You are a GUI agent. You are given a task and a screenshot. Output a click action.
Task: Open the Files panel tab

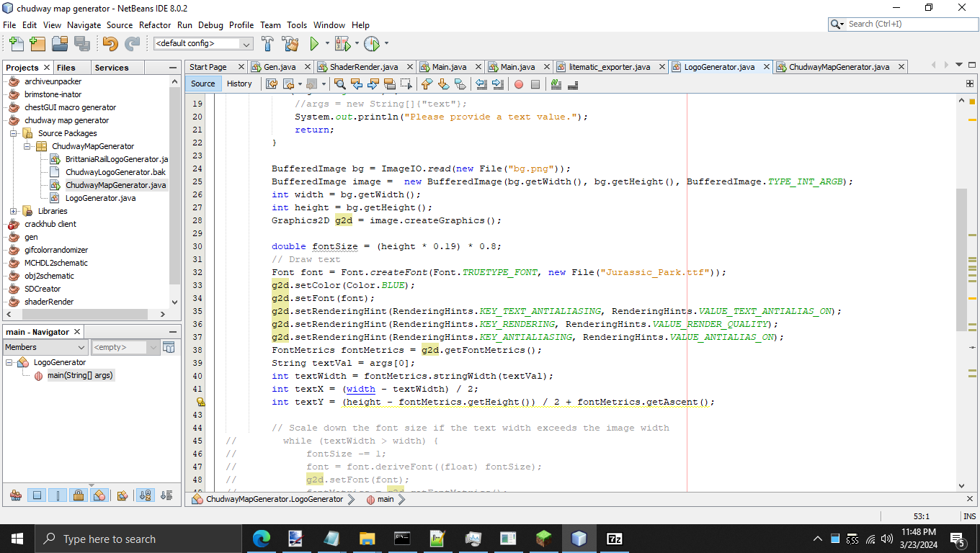[66, 68]
